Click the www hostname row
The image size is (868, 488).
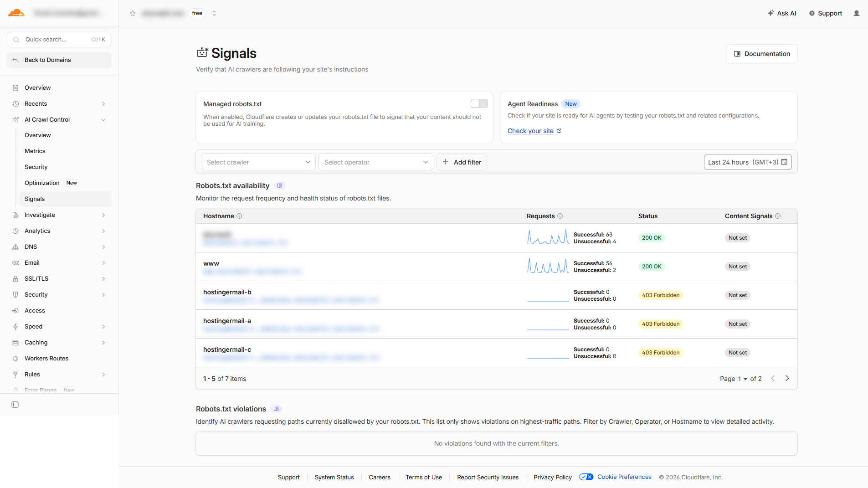tap(497, 267)
